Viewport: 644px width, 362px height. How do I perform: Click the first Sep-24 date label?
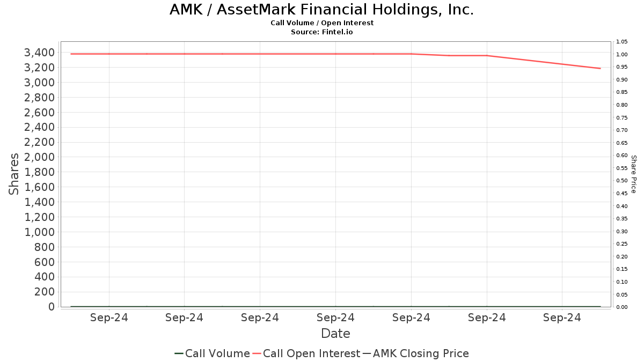pyautogui.click(x=109, y=317)
